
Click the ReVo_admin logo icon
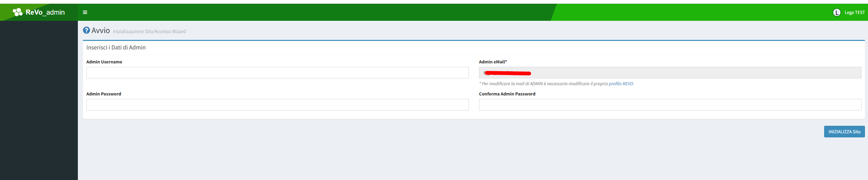(17, 12)
